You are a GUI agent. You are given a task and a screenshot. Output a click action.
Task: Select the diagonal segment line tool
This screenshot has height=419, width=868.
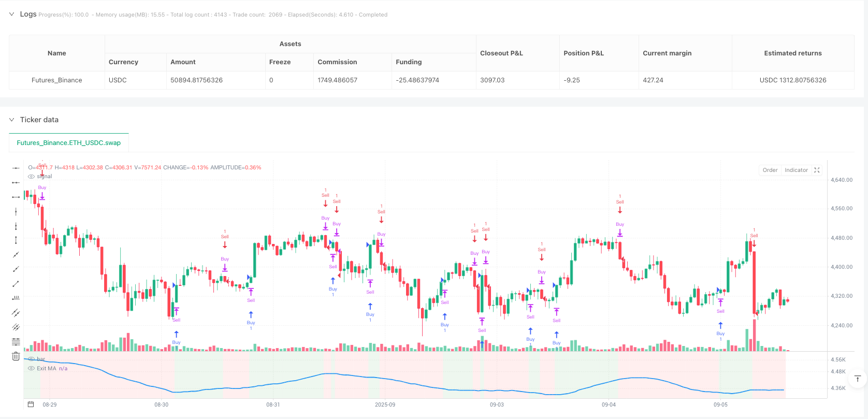[x=16, y=284]
